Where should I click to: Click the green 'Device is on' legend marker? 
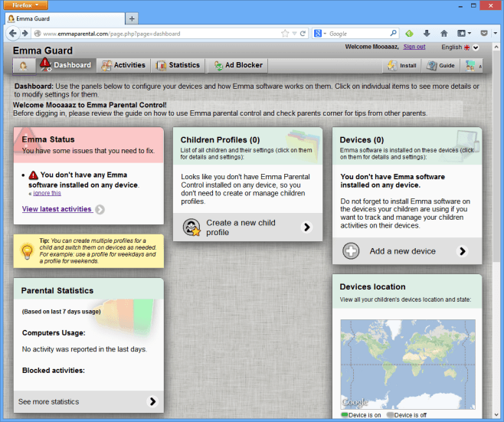pyautogui.click(x=345, y=415)
